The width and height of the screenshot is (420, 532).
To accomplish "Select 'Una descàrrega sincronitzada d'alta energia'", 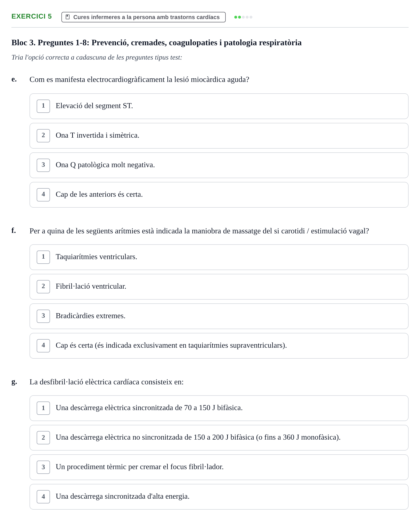I will pos(219,497).
